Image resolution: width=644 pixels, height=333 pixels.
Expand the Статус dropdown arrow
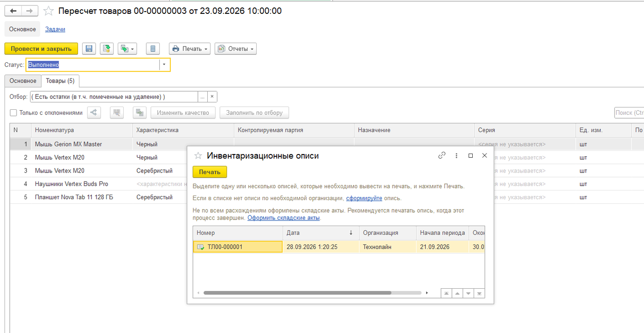(x=164, y=65)
